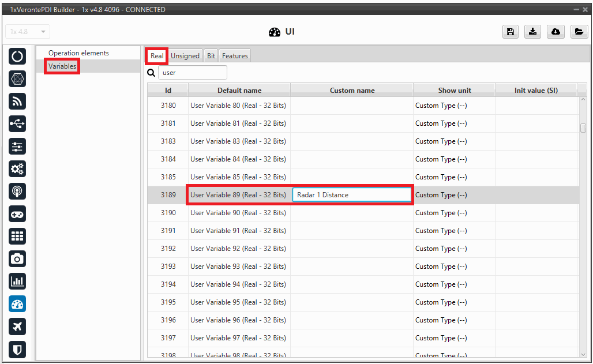The width and height of the screenshot is (593, 364).
Task: Click the variable search field containing 'user'
Action: [192, 73]
